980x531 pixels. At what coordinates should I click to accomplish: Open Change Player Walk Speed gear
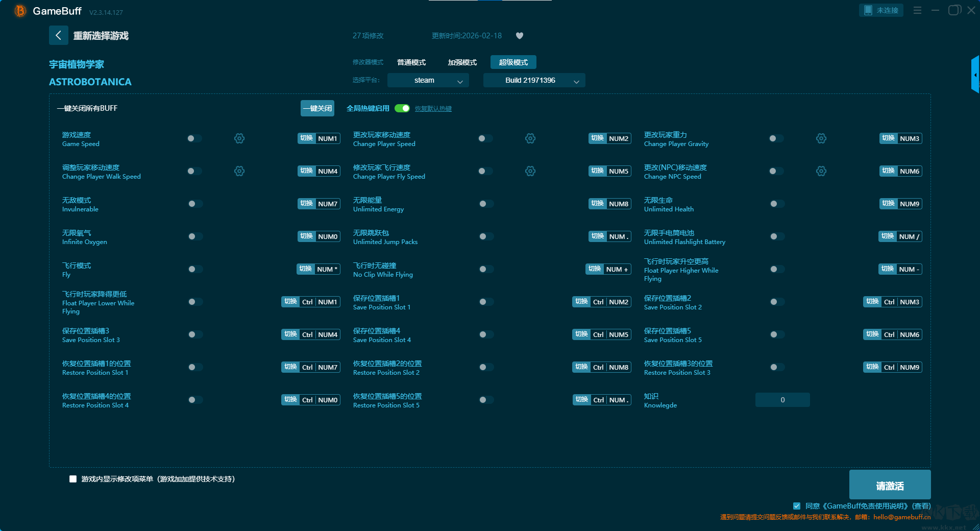(239, 171)
